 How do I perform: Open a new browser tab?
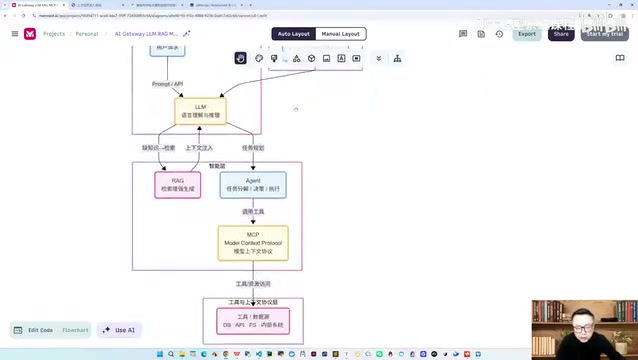(250, 5)
